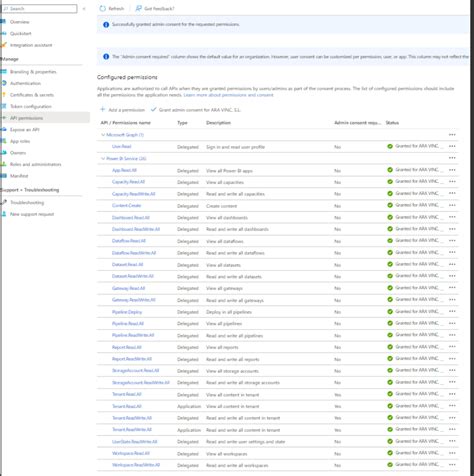The image size is (474, 476).
Task: Open the Got feedback? option
Action: pos(155,8)
